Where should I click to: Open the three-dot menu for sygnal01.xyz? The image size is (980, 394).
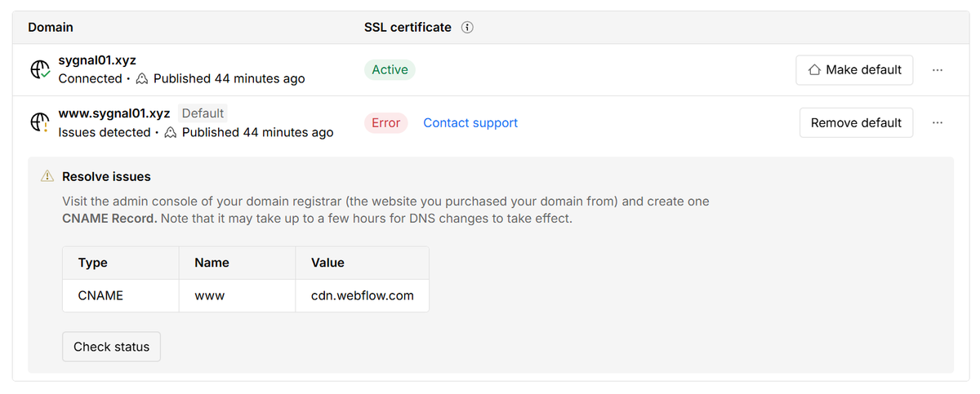tap(938, 70)
